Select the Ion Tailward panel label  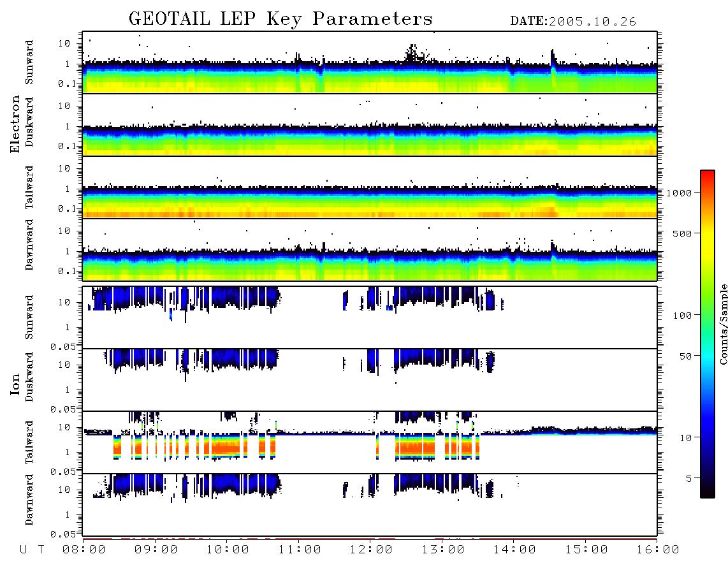click(29, 442)
